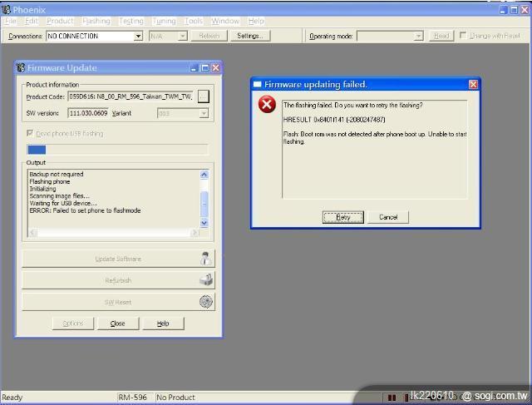This screenshot has width=532, height=405.
Task: Click the Phoenix application title icon
Action: [x=6, y=9]
